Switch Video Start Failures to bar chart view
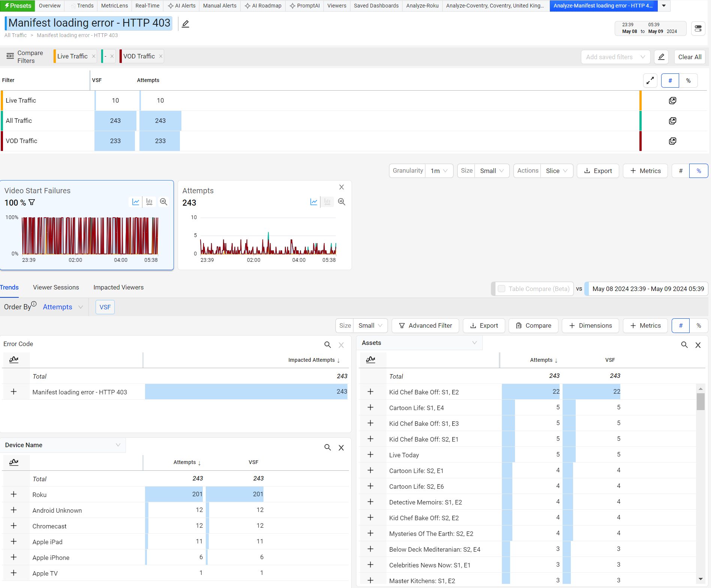The image size is (711, 588). [x=149, y=202]
